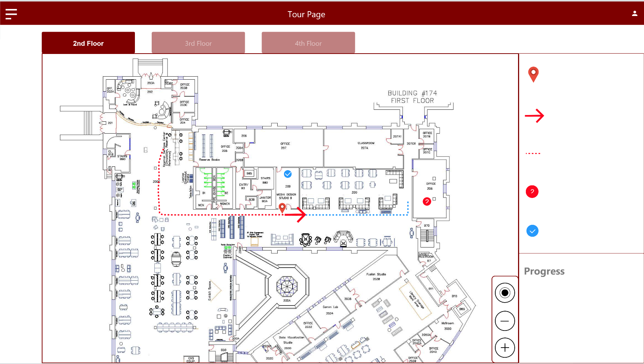Click the recenter map target button
Screen dimensions: 644x364
click(505, 293)
